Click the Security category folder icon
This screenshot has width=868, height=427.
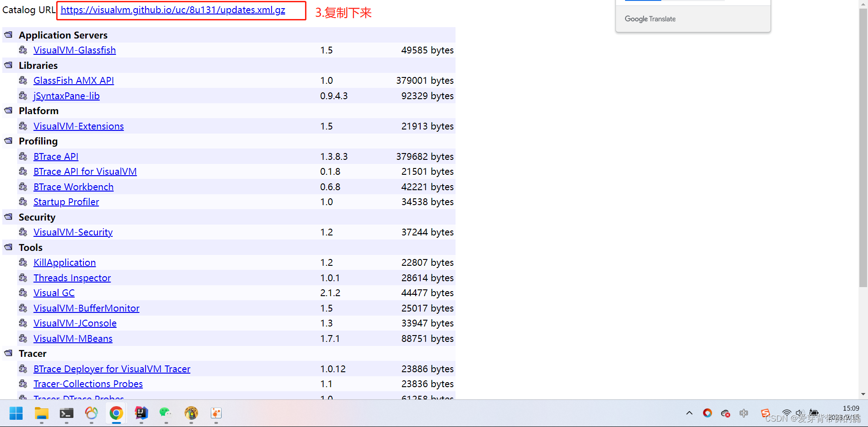(8, 216)
